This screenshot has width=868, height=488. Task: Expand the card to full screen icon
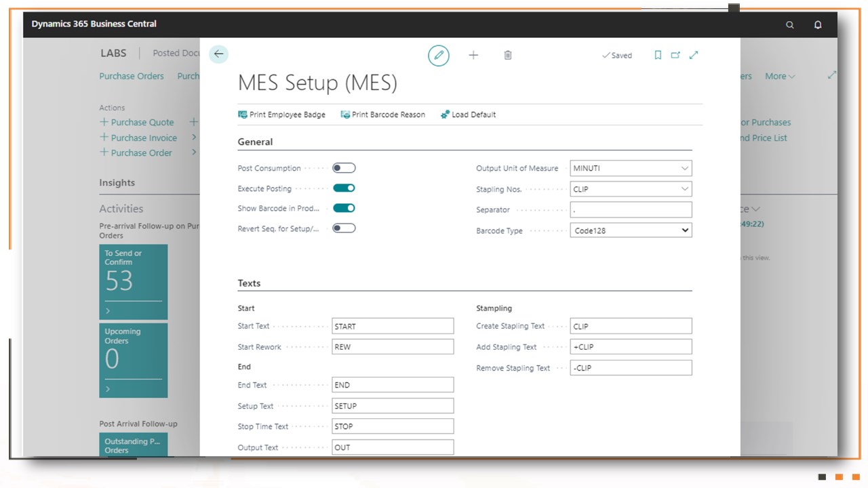(x=694, y=55)
